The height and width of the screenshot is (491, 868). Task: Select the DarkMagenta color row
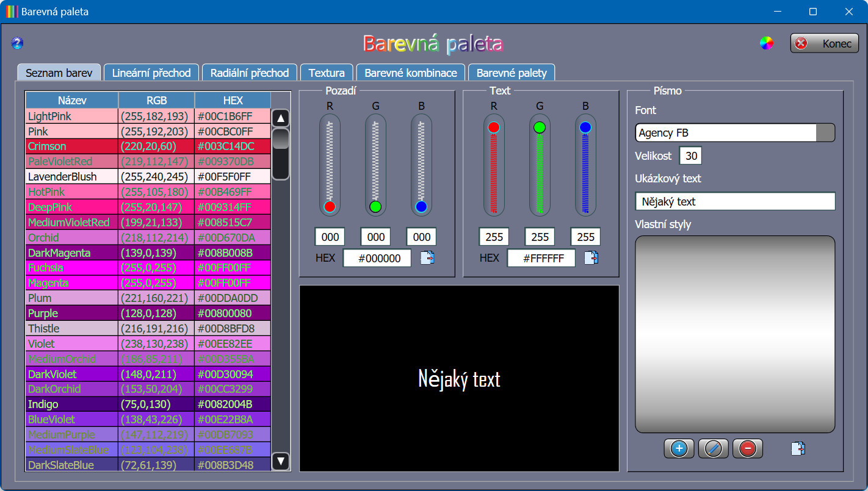coord(148,253)
